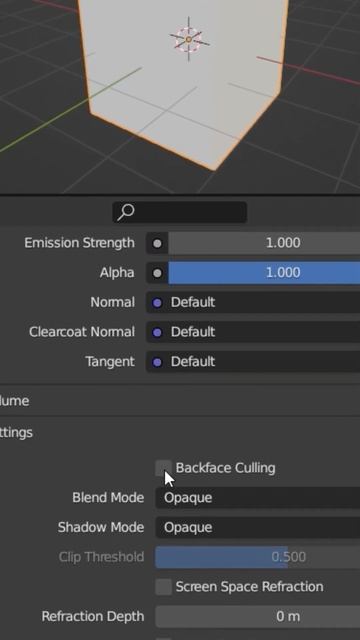Open the Shadow Mode dropdown

(258, 527)
